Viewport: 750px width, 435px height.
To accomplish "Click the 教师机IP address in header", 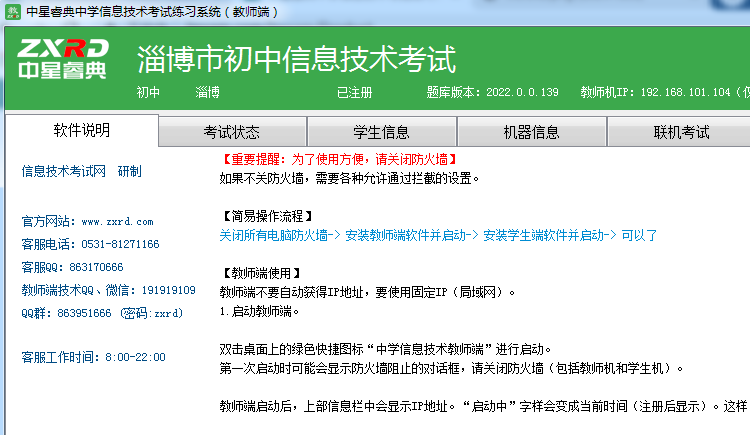I will pos(660,92).
